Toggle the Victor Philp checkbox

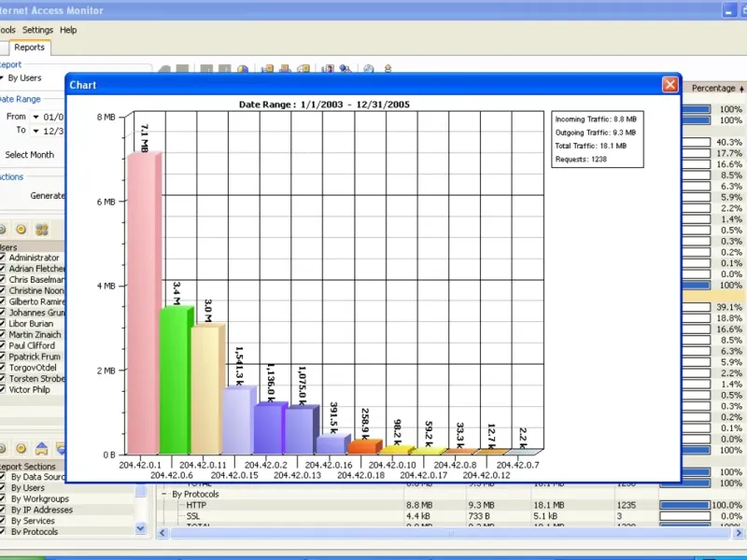(x=2, y=389)
